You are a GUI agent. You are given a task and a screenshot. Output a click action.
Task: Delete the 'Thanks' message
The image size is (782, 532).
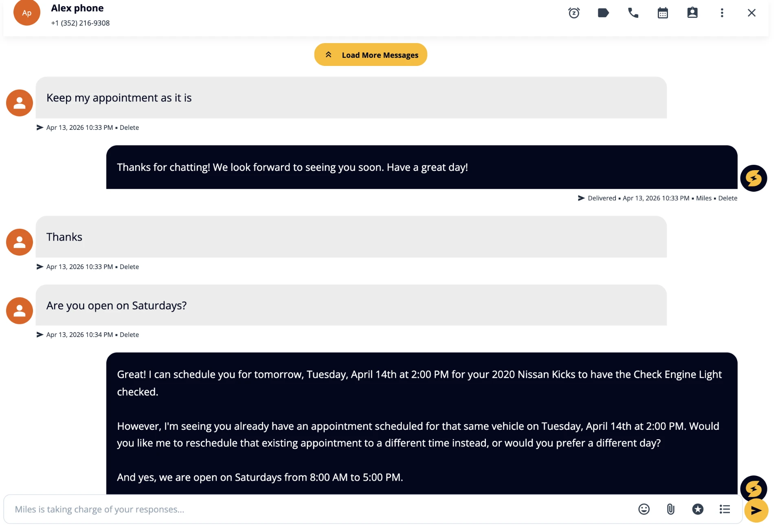point(129,267)
